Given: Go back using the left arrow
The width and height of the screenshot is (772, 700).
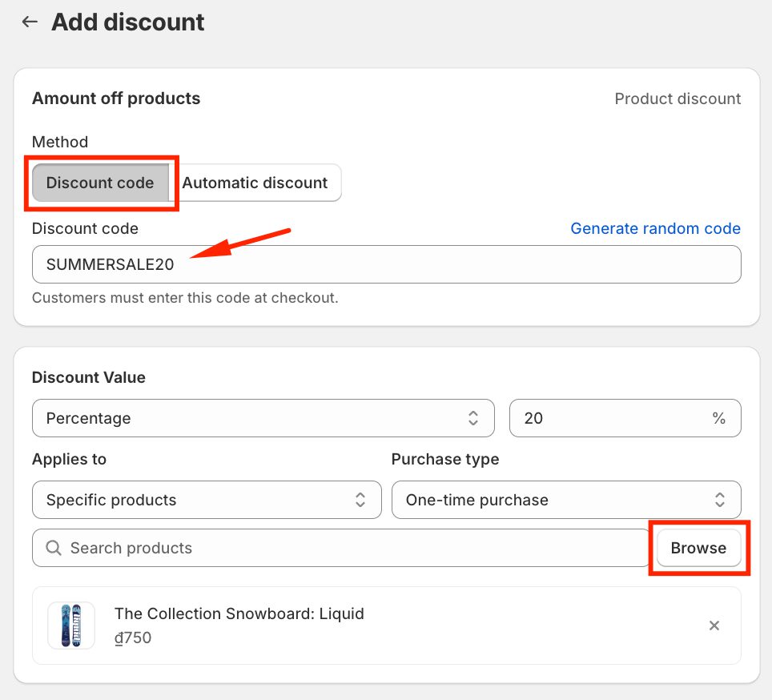Looking at the screenshot, I should [30, 22].
